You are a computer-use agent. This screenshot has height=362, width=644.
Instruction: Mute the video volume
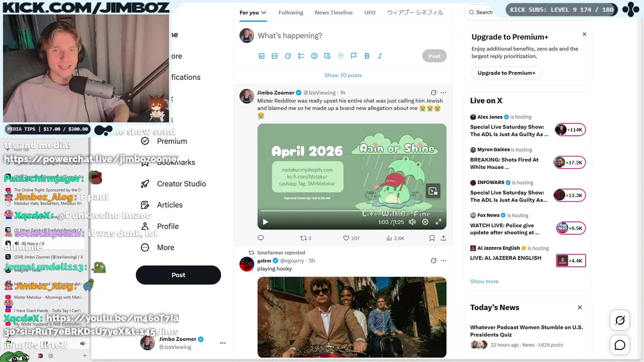412,222
